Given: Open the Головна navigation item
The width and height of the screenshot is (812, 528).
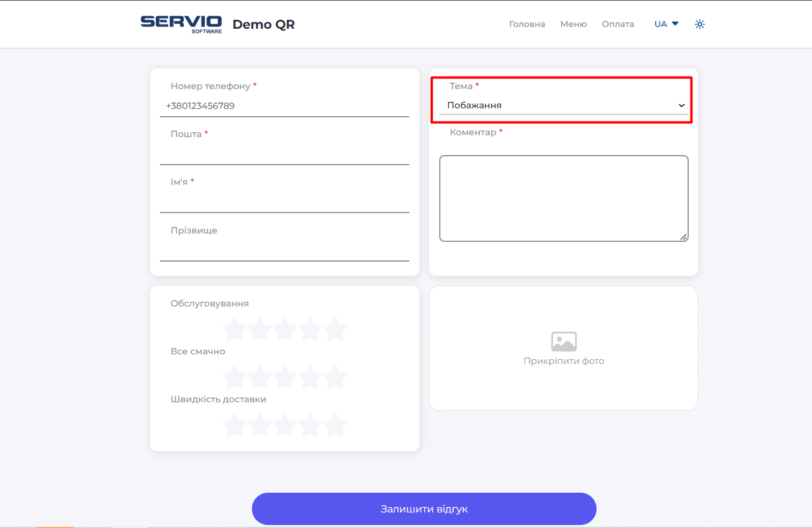Looking at the screenshot, I should [x=527, y=25].
